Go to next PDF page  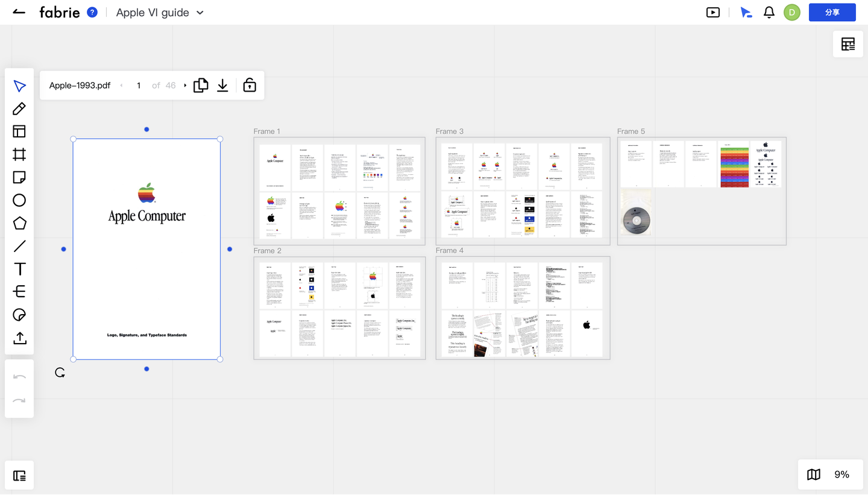pos(185,86)
